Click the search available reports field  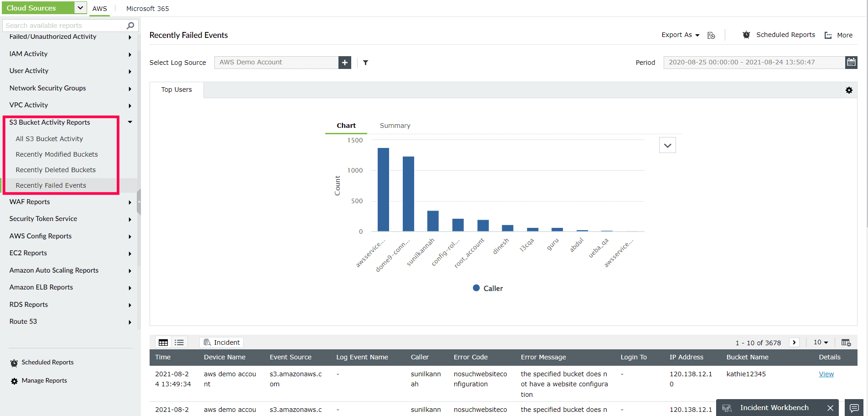click(64, 25)
